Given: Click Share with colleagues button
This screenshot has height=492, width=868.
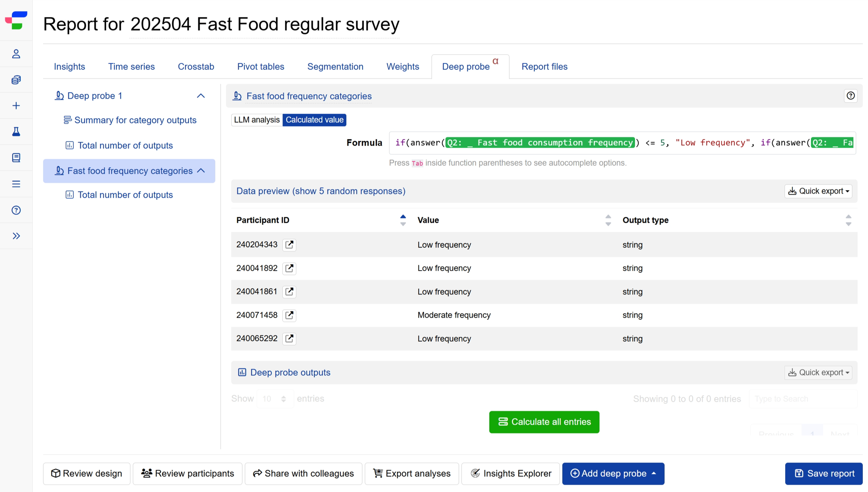Looking at the screenshot, I should [303, 473].
